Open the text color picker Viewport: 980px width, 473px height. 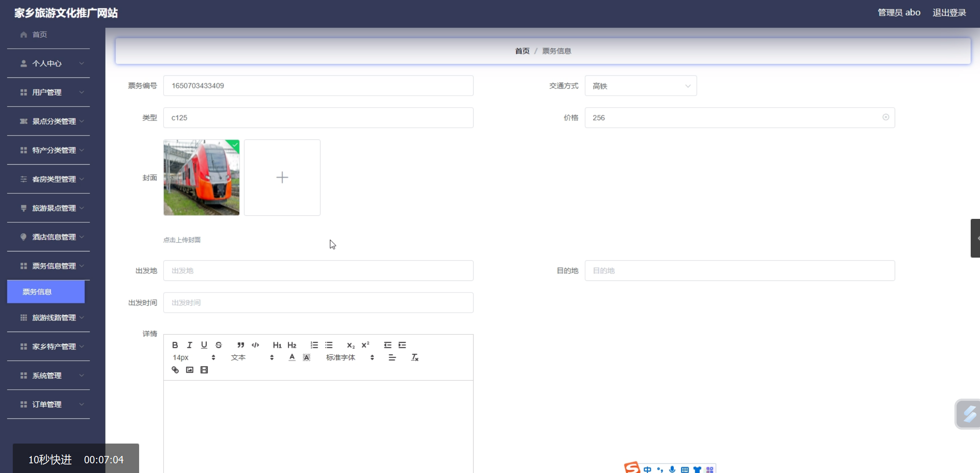pyautogui.click(x=292, y=358)
